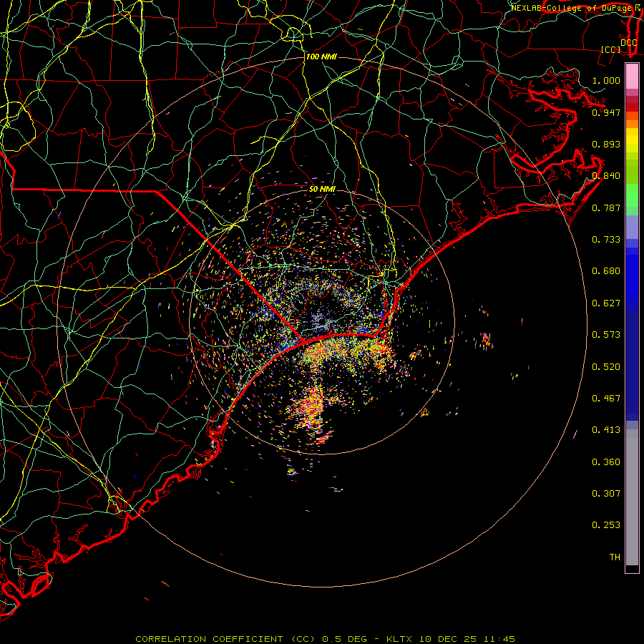Viewport: 644px width, 644px height.
Task: Click the 0.627 legend value
Action: [606, 303]
